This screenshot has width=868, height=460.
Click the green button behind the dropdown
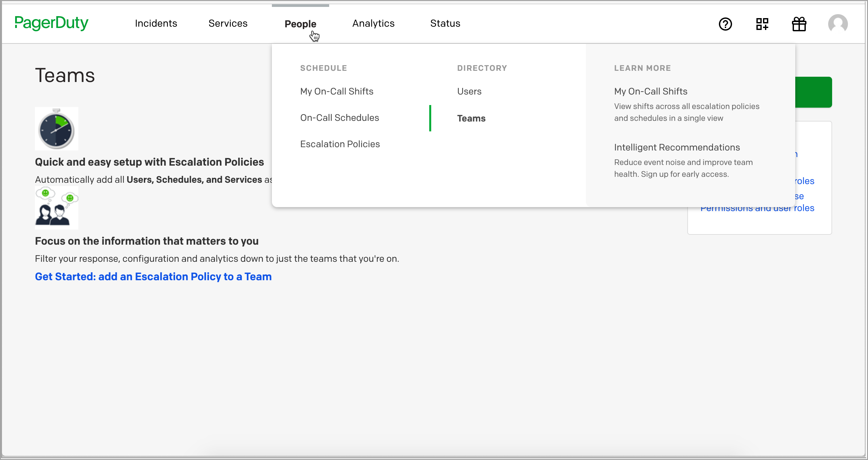click(x=813, y=92)
